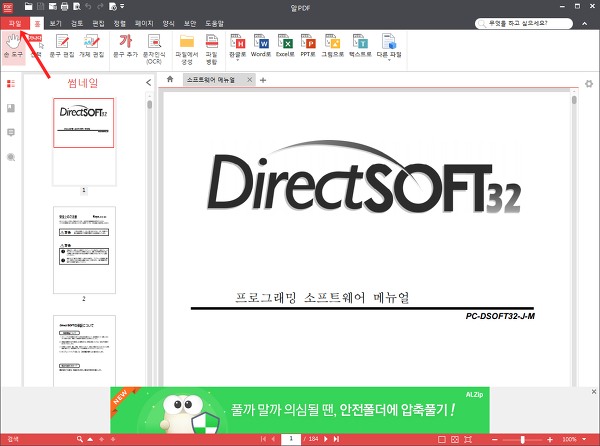Add a new document tab with plus
600x446 pixels.
point(263,80)
